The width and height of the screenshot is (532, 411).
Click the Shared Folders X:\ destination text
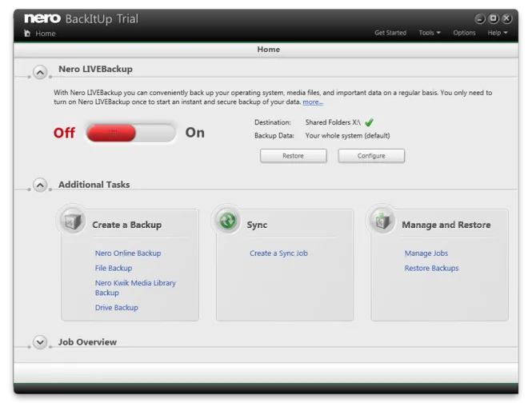click(x=333, y=122)
